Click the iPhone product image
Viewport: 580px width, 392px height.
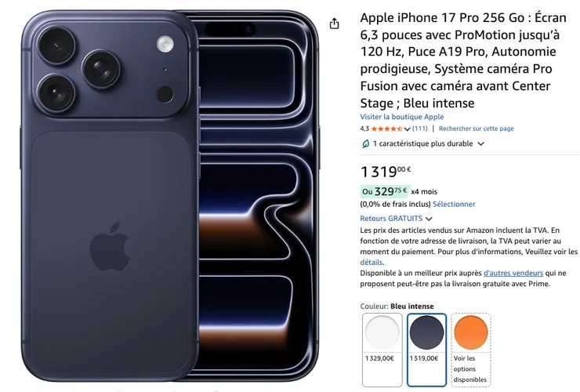point(170,196)
